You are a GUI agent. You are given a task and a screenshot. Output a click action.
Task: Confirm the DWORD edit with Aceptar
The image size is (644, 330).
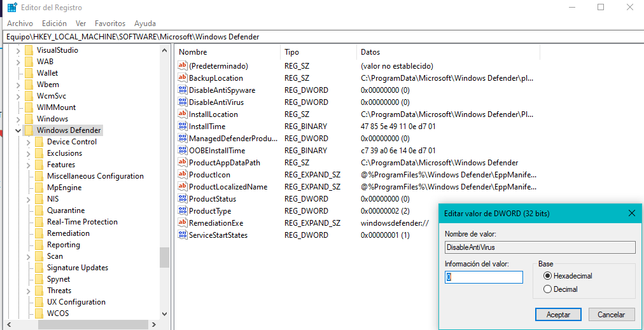[x=558, y=315]
